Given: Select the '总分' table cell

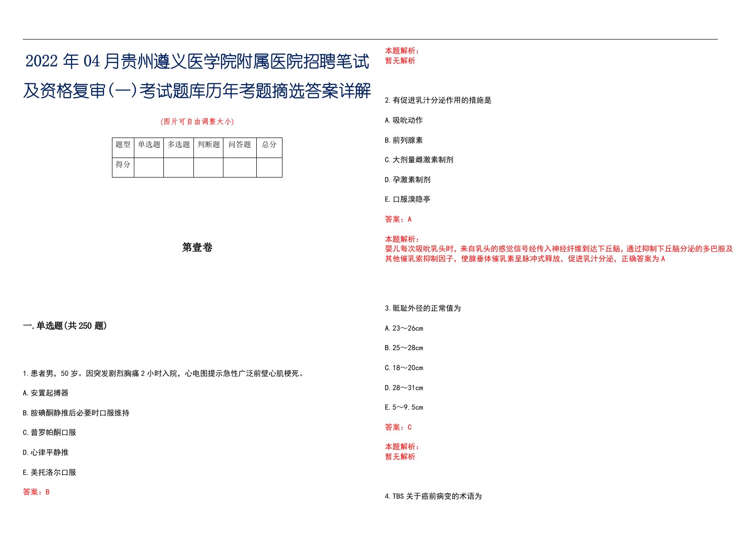Looking at the screenshot, I should coord(269,148).
